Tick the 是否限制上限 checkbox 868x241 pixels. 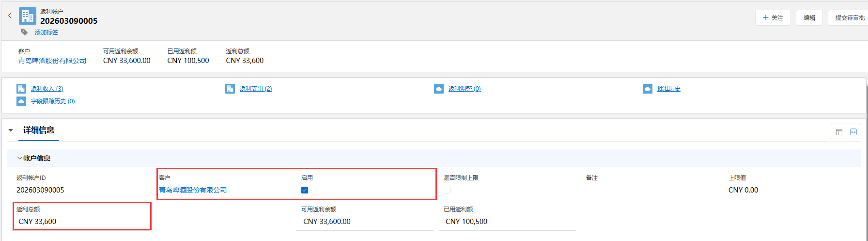click(447, 190)
